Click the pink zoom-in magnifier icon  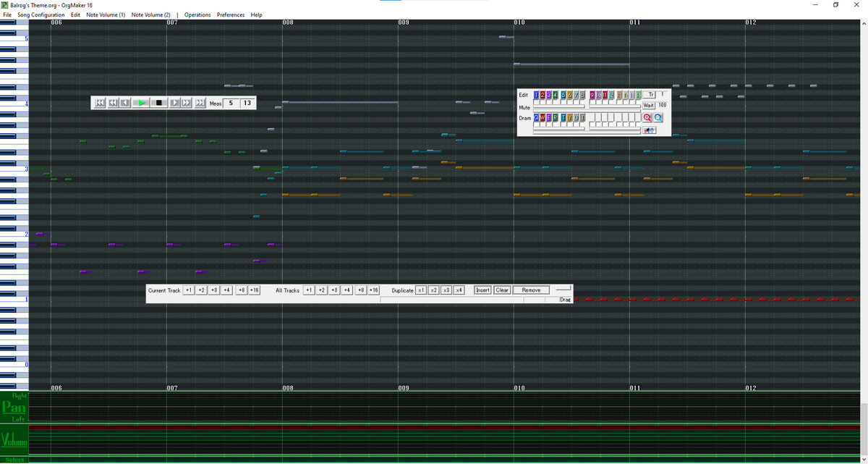[647, 118]
